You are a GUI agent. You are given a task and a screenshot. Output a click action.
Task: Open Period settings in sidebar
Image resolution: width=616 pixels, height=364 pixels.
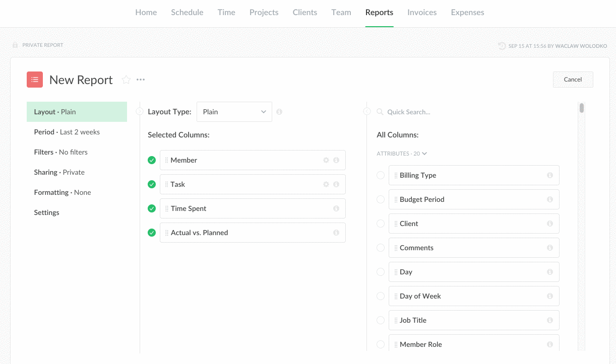(x=67, y=132)
